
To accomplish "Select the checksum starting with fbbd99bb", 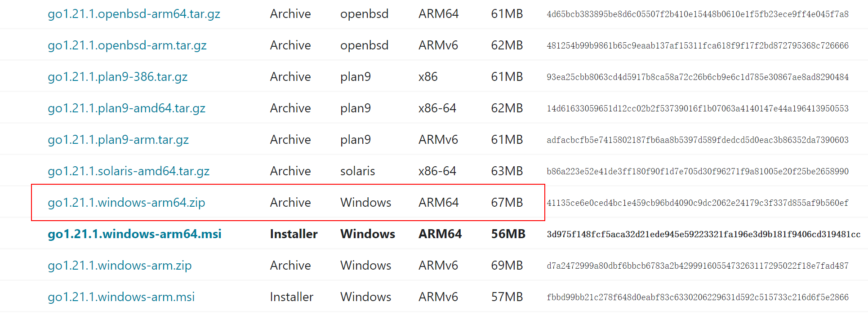I will (698, 297).
